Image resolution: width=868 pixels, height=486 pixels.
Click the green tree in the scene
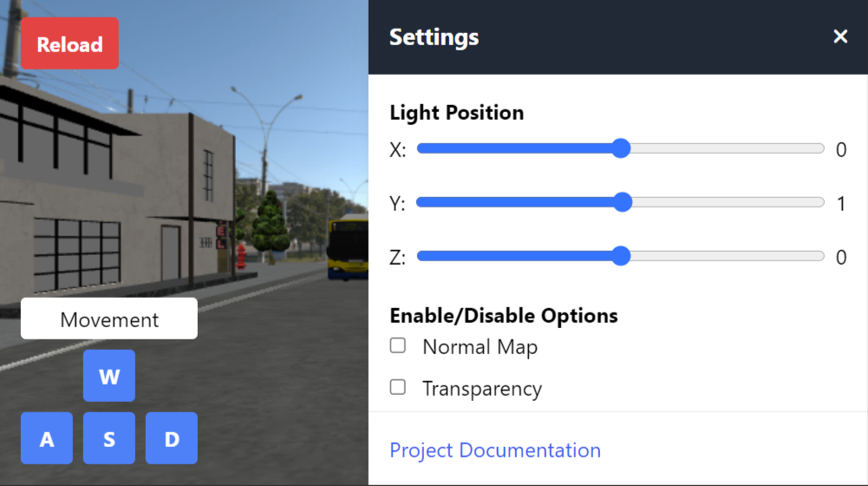[x=271, y=226]
